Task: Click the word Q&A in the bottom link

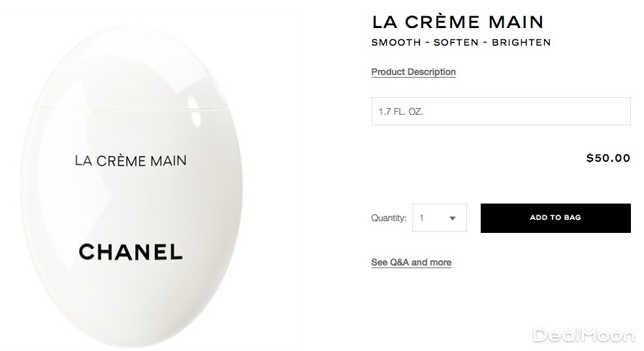Action: 399,262
